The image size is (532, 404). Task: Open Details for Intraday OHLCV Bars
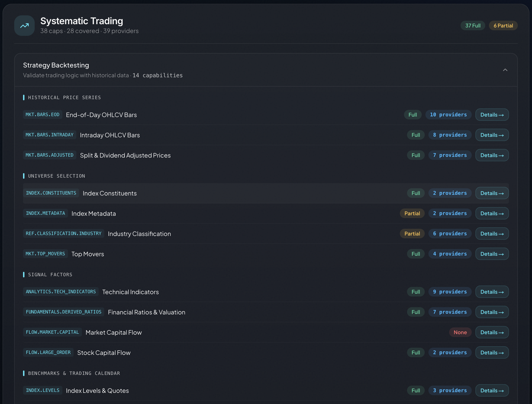[x=492, y=135]
